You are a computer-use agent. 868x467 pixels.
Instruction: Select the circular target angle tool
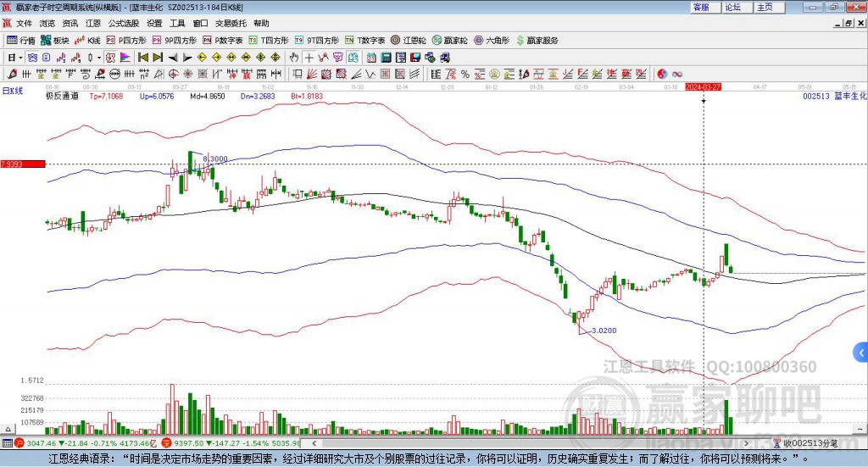(173, 74)
